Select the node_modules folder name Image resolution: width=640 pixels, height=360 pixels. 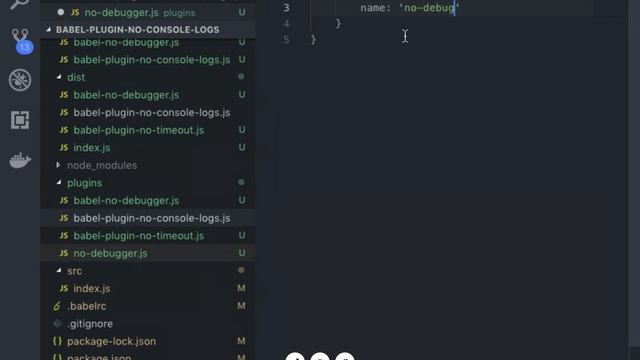click(102, 165)
